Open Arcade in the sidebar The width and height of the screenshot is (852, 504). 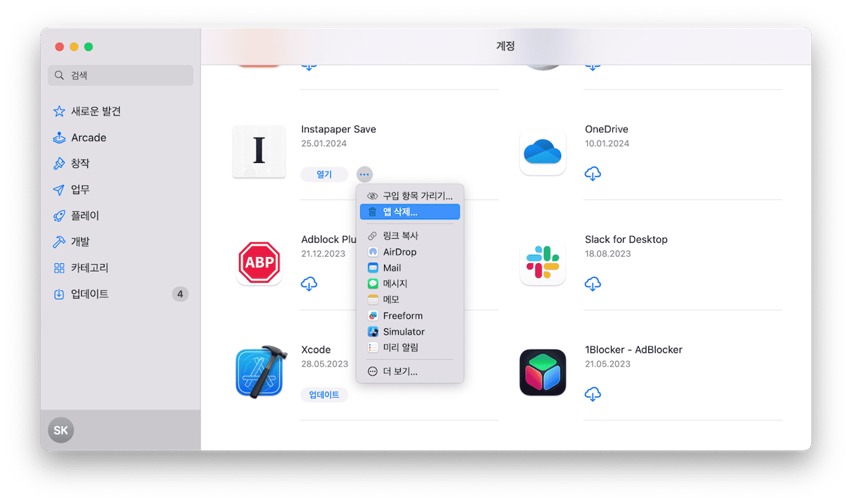pyautogui.click(x=88, y=137)
